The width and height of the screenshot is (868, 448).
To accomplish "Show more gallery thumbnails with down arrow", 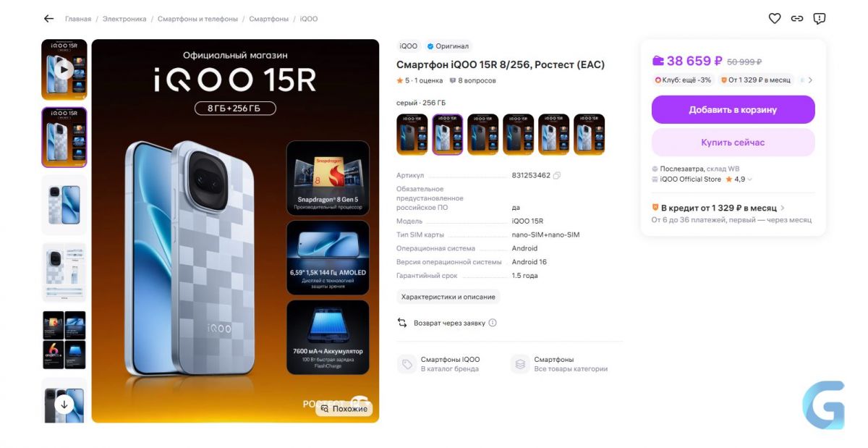I will coord(64,405).
